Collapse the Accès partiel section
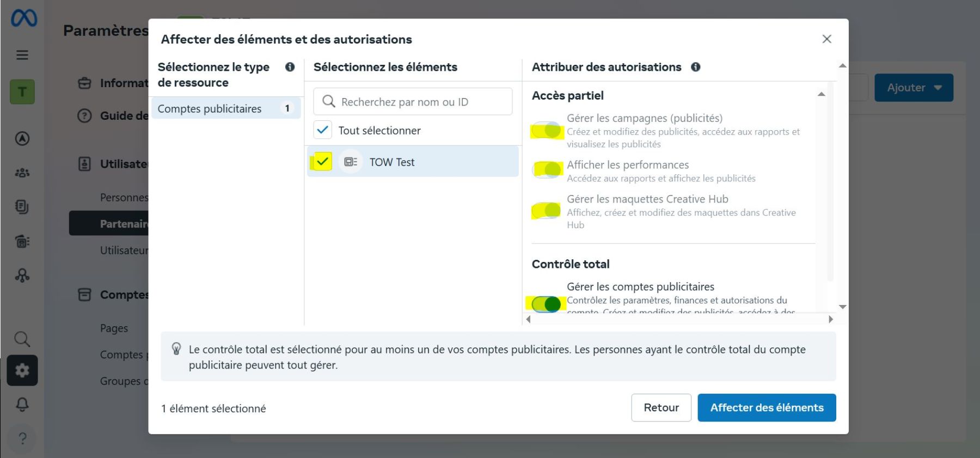 [x=821, y=95]
